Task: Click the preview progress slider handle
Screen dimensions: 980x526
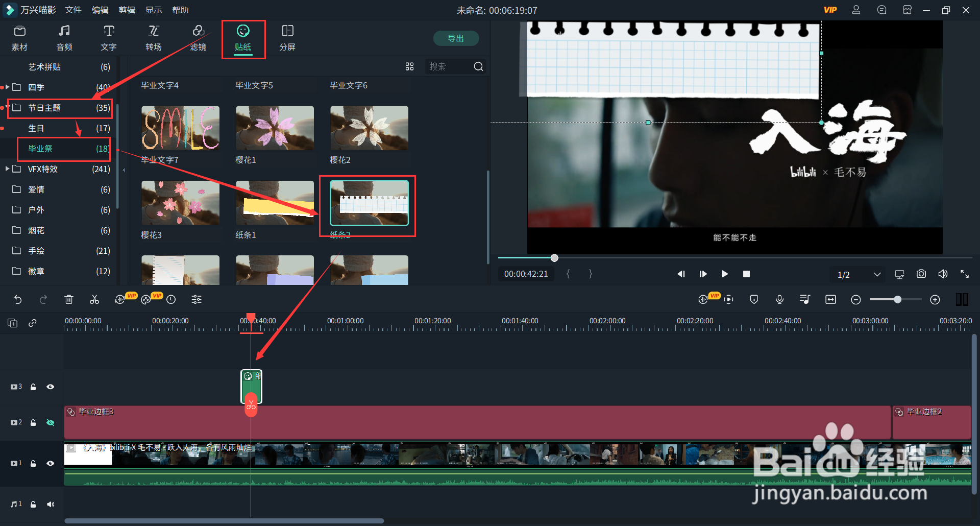Action: 554,258
